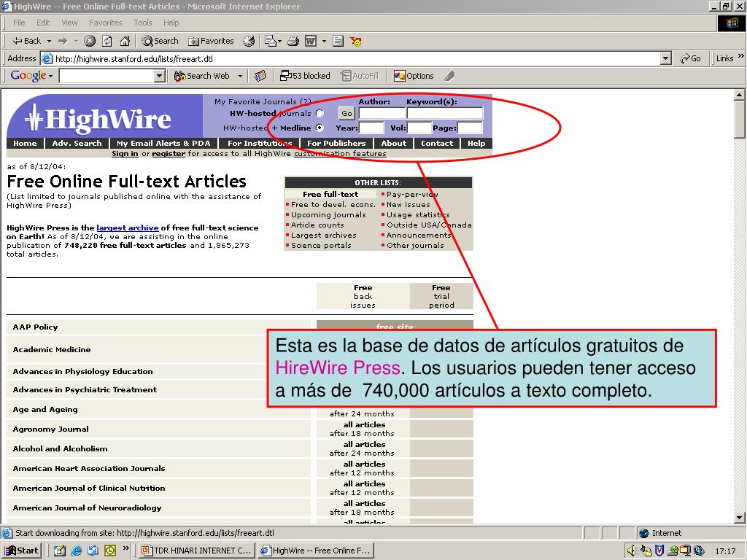The image size is (747, 560).
Task: Open the Favorites menu in the menu bar
Action: pos(105,23)
